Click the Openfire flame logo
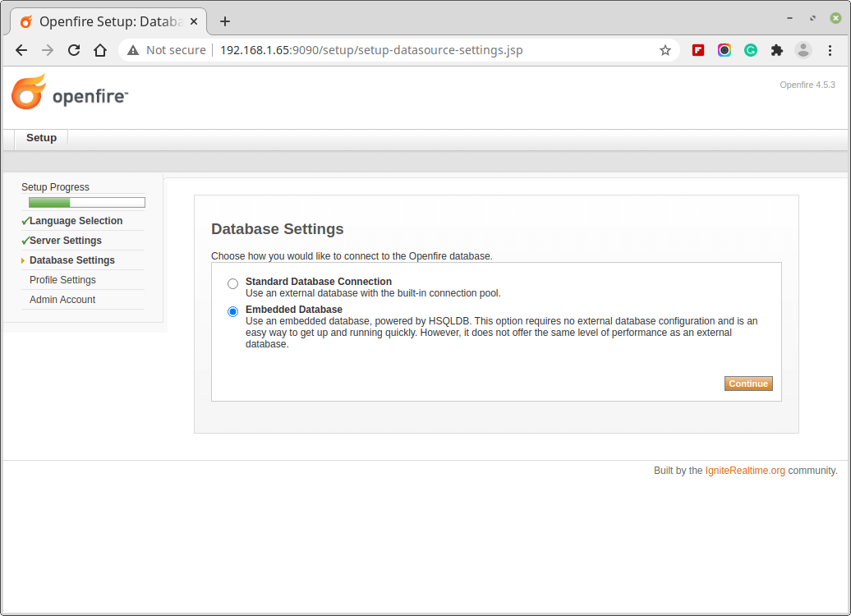 coord(29,92)
